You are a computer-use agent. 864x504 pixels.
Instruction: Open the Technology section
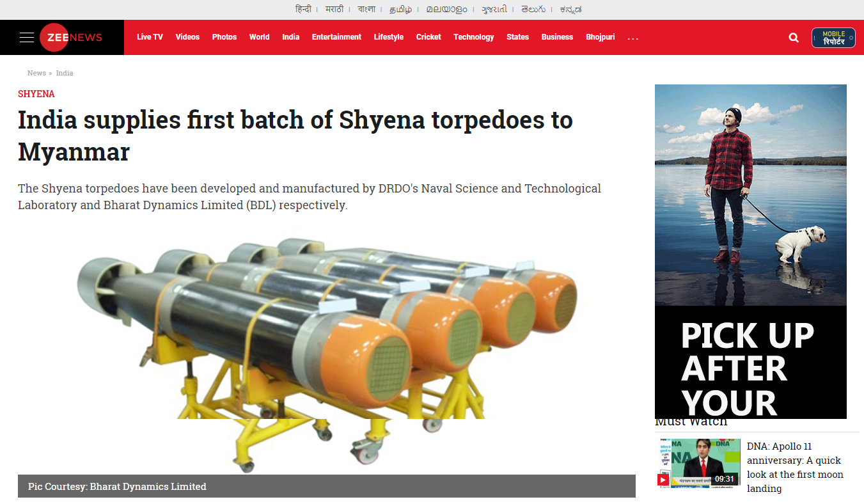coord(474,37)
